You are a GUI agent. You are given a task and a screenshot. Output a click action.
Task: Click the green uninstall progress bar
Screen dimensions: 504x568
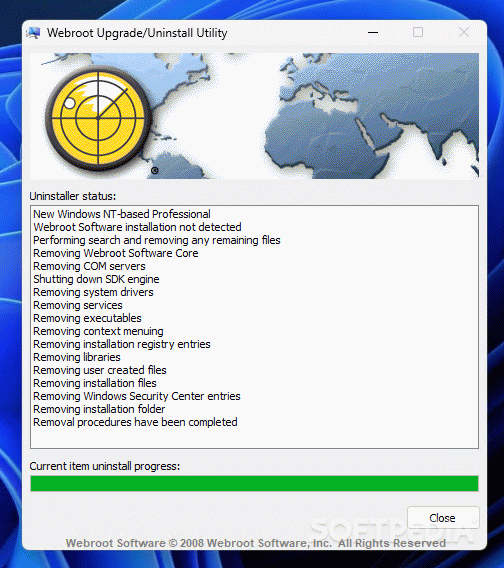coord(254,484)
